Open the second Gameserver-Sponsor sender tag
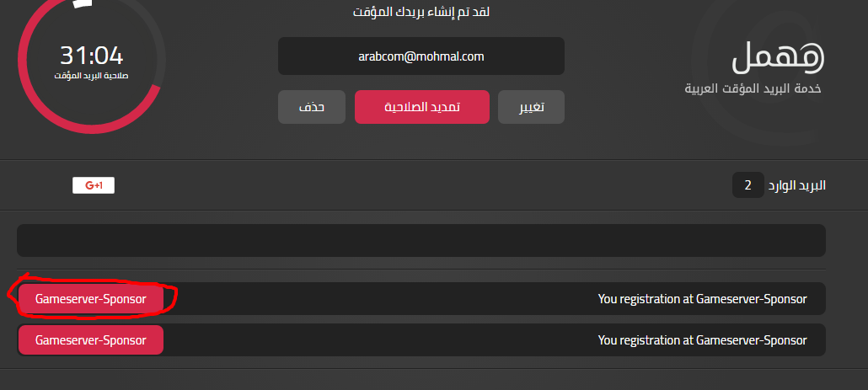 pos(90,340)
